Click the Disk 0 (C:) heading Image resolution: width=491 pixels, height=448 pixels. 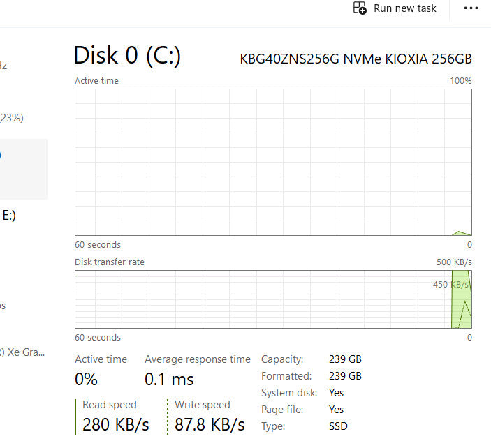[129, 56]
